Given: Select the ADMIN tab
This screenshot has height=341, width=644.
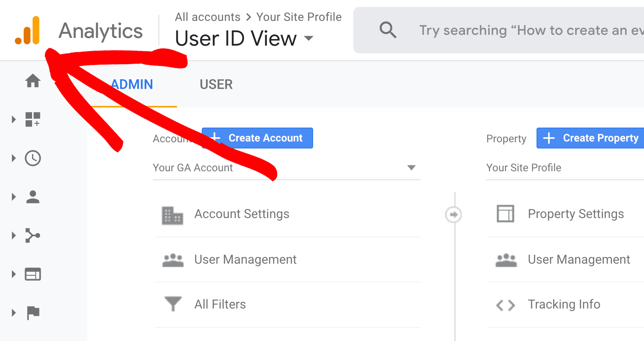Looking at the screenshot, I should (132, 84).
